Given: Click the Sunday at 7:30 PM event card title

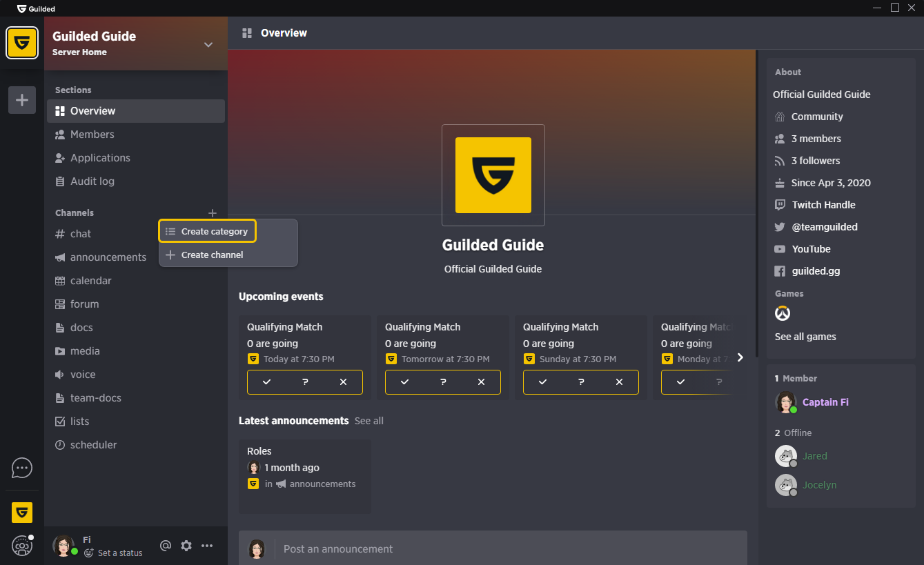Looking at the screenshot, I should [x=560, y=327].
